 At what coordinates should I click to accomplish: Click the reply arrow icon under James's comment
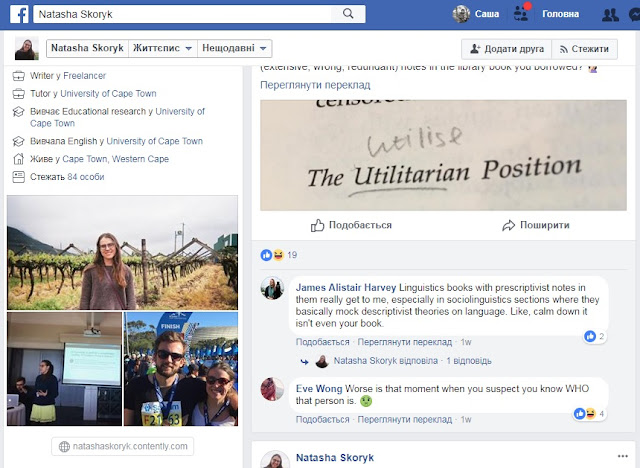tap(304, 362)
